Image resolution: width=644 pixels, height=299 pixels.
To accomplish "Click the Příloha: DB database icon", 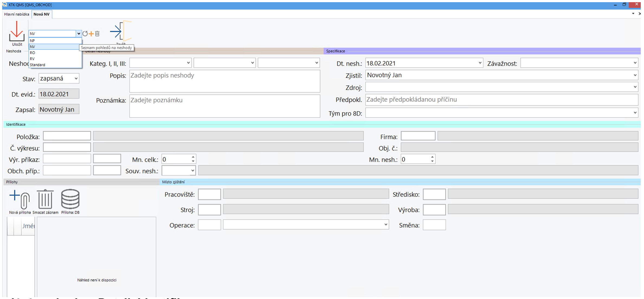I will [70, 199].
